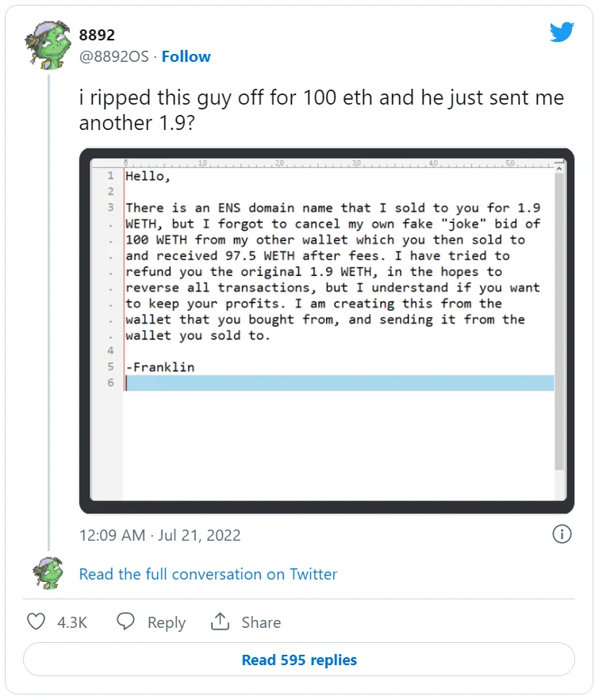599x700 pixels.
Task: Click the scrollbar up arrow in screenshot
Action: point(559,167)
